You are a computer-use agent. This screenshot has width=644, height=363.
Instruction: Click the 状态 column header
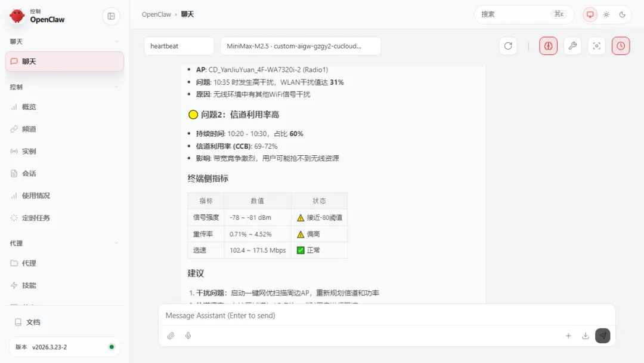319,201
